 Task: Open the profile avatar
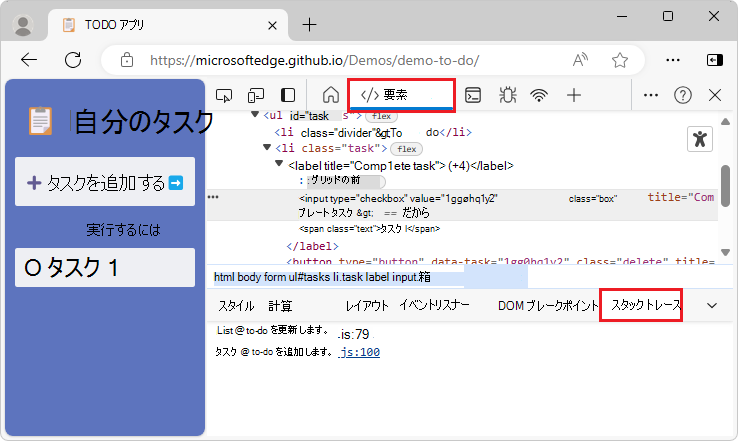click(23, 25)
